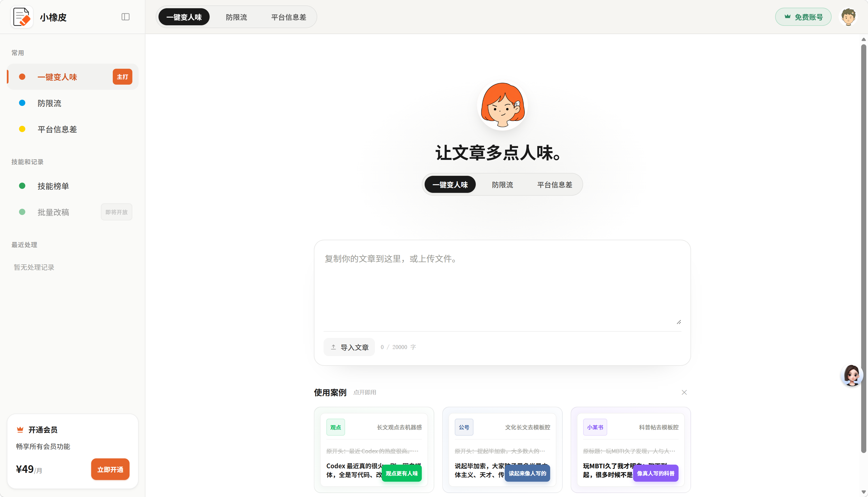This screenshot has height=497, width=868.
Task: Click the 0 / 20000 字 counter
Action: coord(398,347)
